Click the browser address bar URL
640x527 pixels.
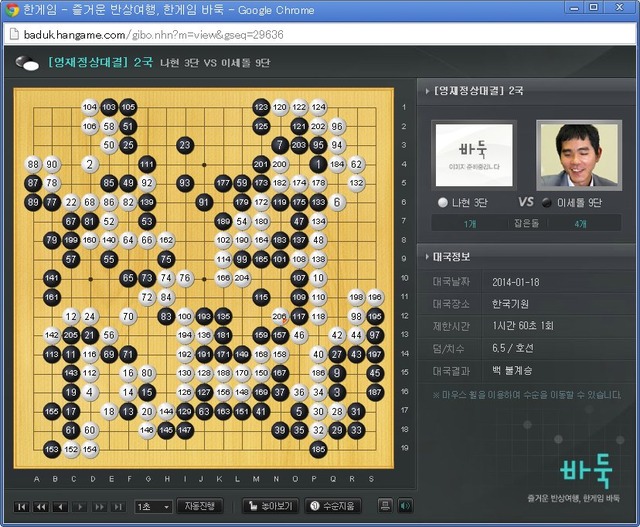[153, 35]
